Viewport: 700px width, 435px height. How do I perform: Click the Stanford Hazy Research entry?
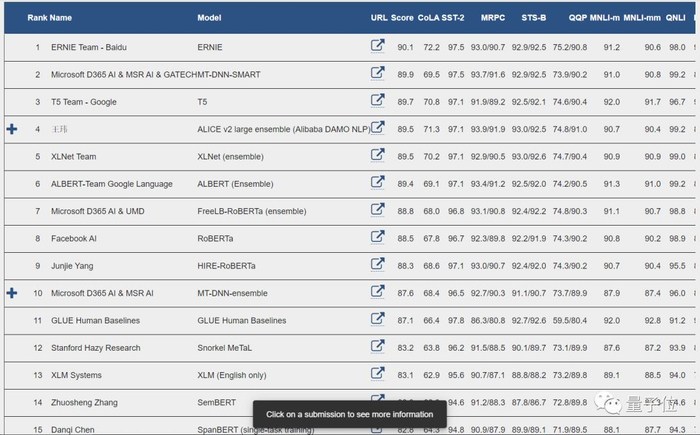coord(95,347)
